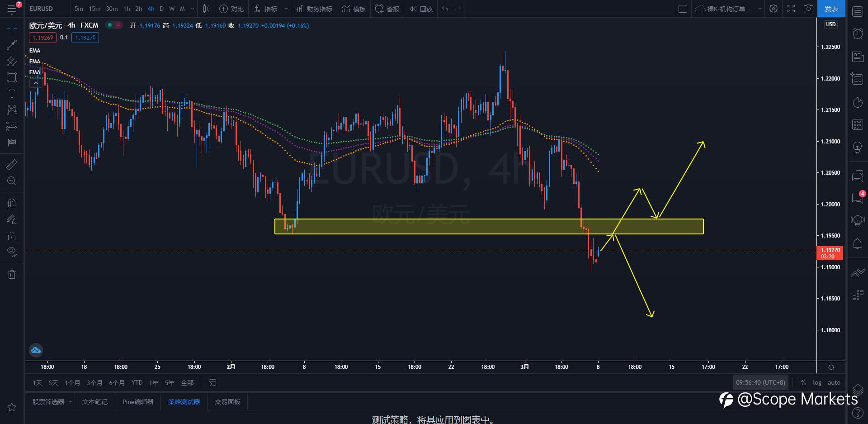
Task: Open the Ideas lightbulb panel
Action: pyautogui.click(x=858, y=147)
